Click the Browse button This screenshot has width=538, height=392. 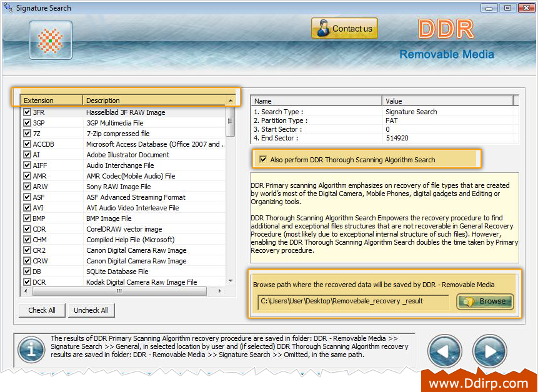(485, 301)
